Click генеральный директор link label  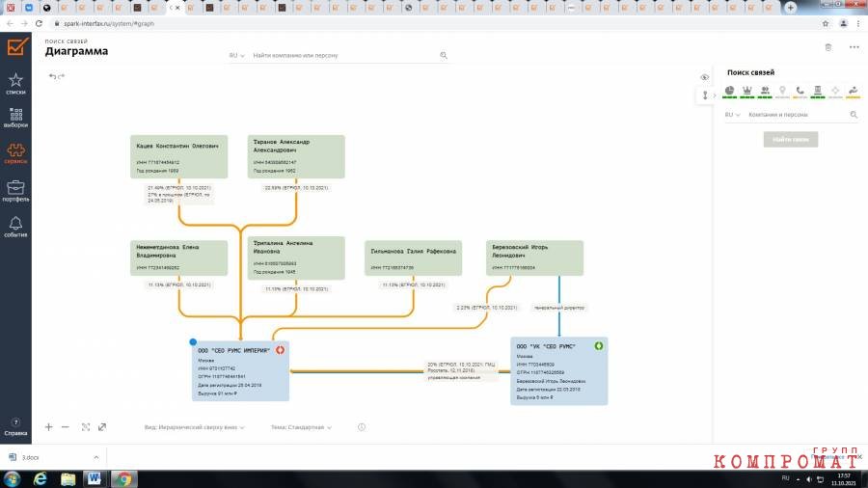click(559, 308)
